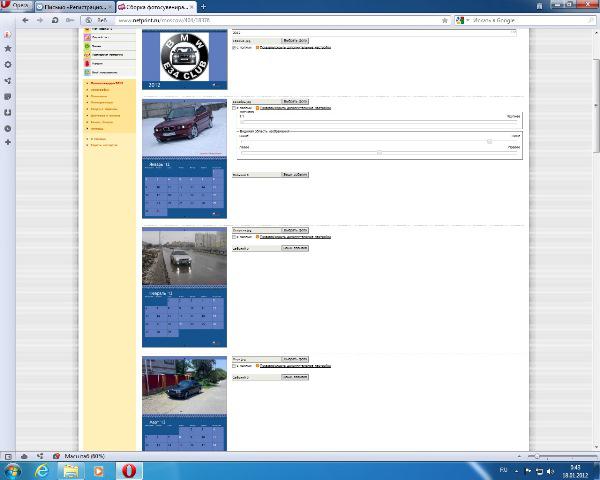Click bold red first link in yellow menu
600x480 pixels.
click(x=107, y=83)
